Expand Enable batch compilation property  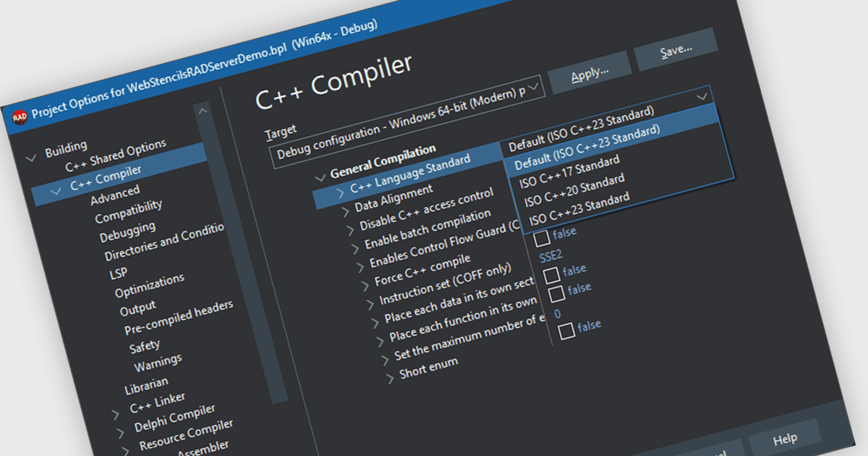point(355,248)
